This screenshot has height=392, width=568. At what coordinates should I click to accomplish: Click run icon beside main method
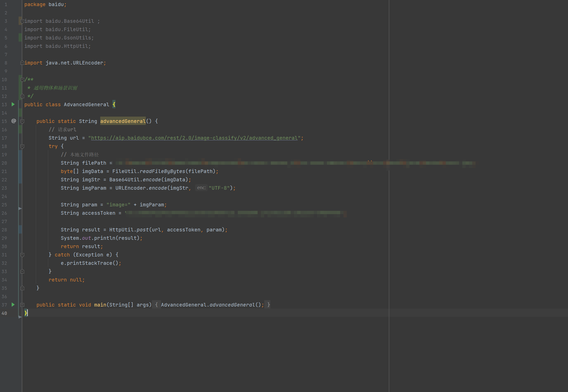click(13, 305)
